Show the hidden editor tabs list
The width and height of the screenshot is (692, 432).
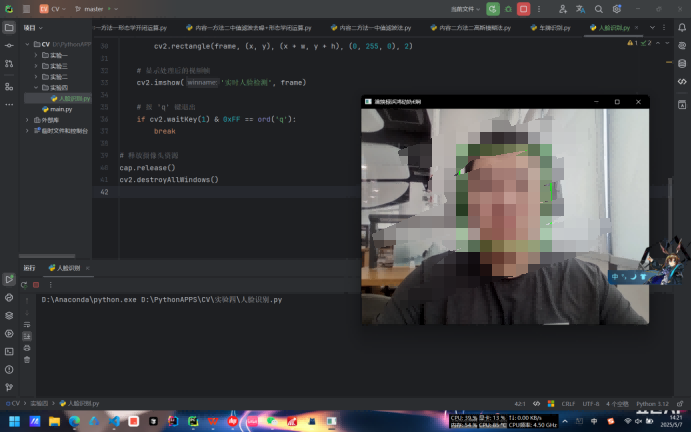[x=652, y=27]
